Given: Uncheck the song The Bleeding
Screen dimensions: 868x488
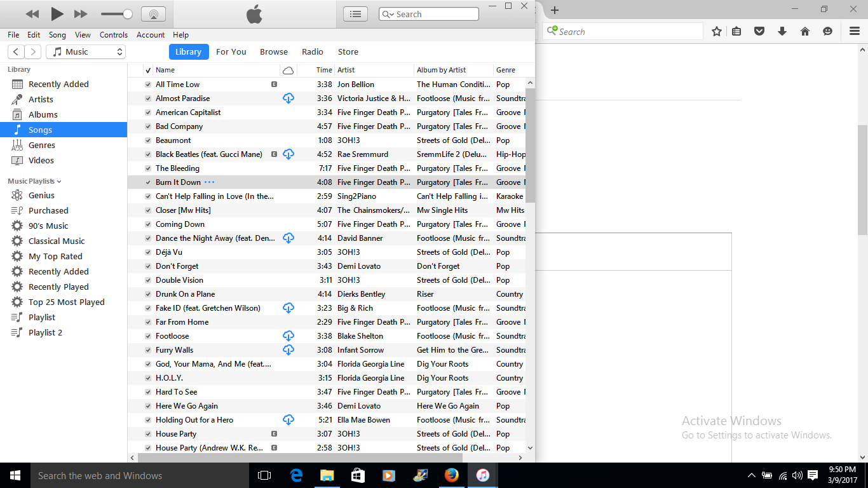Looking at the screenshot, I should pyautogui.click(x=148, y=168).
